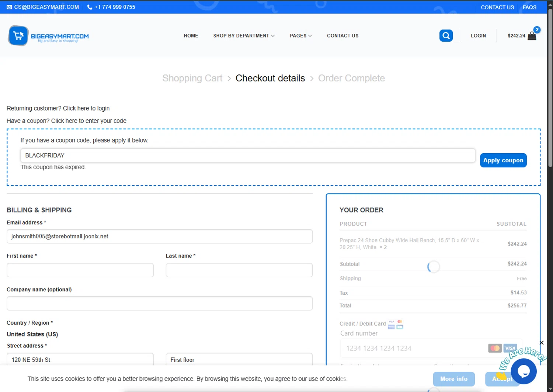Select the Checkout details breadcrumb step
This screenshot has width=553, height=392.
tap(270, 78)
